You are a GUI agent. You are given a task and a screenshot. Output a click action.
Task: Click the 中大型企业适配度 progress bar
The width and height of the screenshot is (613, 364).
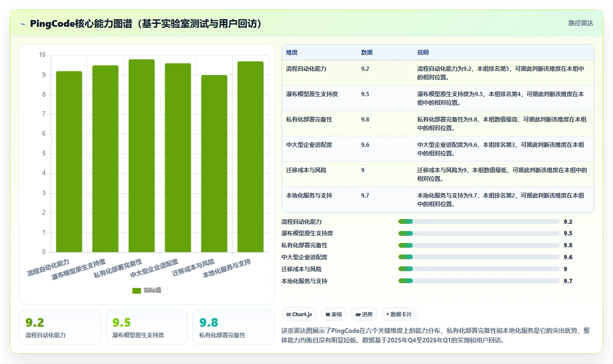[479, 257]
